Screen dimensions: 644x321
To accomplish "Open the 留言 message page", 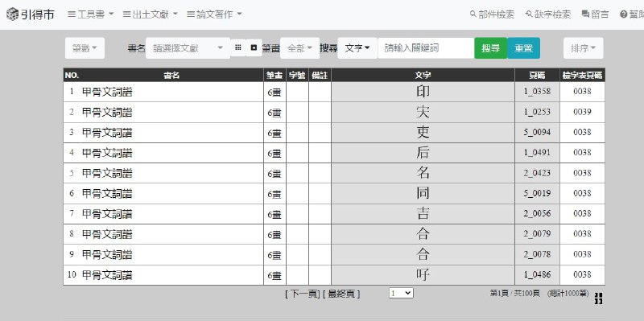I will click(x=595, y=14).
